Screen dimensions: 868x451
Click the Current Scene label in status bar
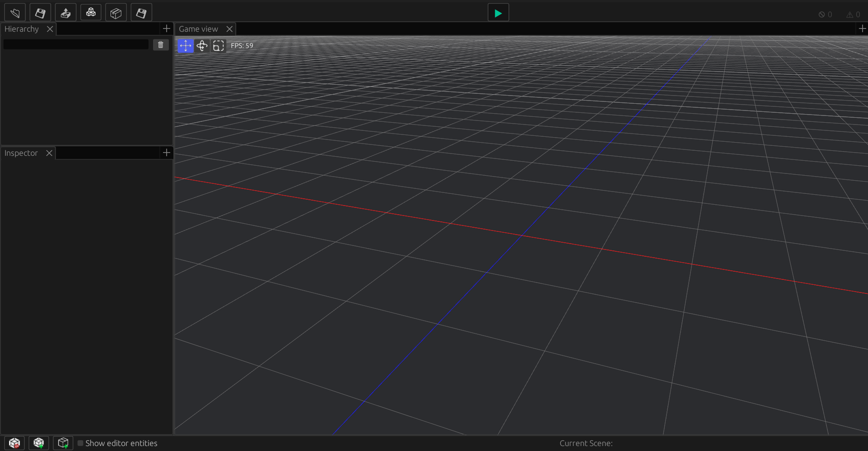point(586,443)
